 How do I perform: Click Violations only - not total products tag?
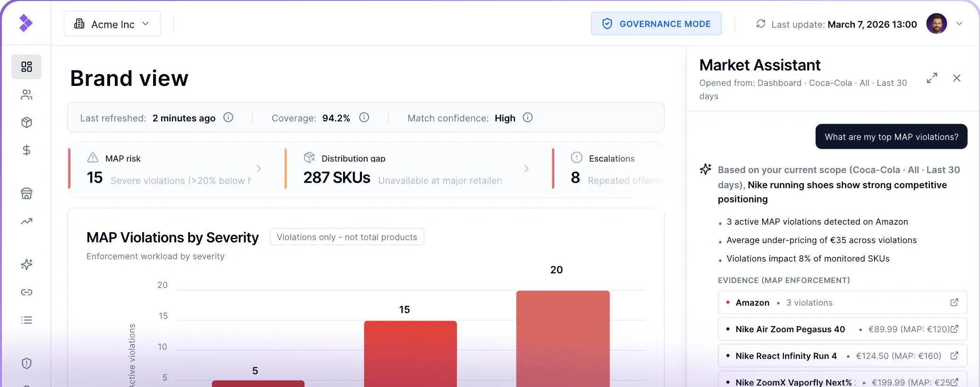click(x=347, y=237)
